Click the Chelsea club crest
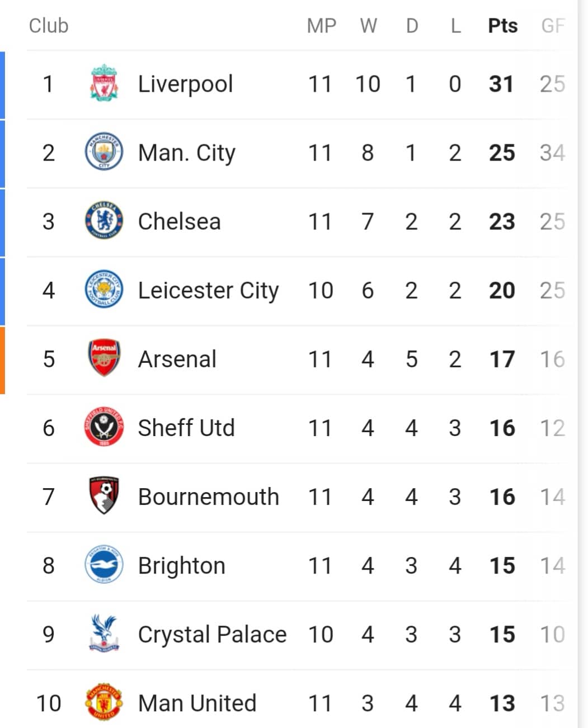 click(104, 221)
